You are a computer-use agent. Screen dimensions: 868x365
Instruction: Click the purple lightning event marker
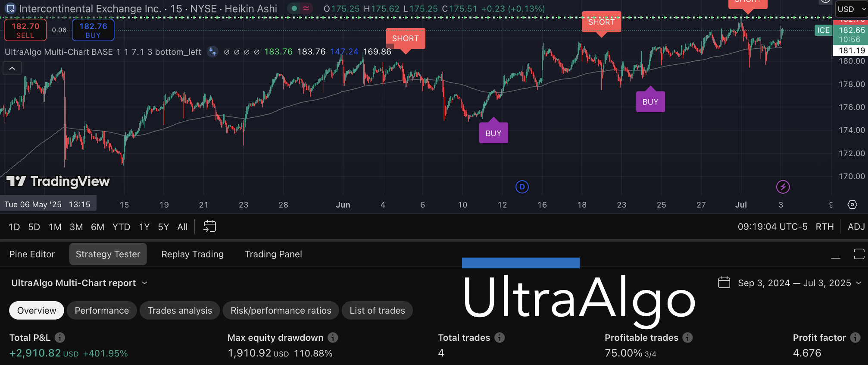pyautogui.click(x=783, y=187)
